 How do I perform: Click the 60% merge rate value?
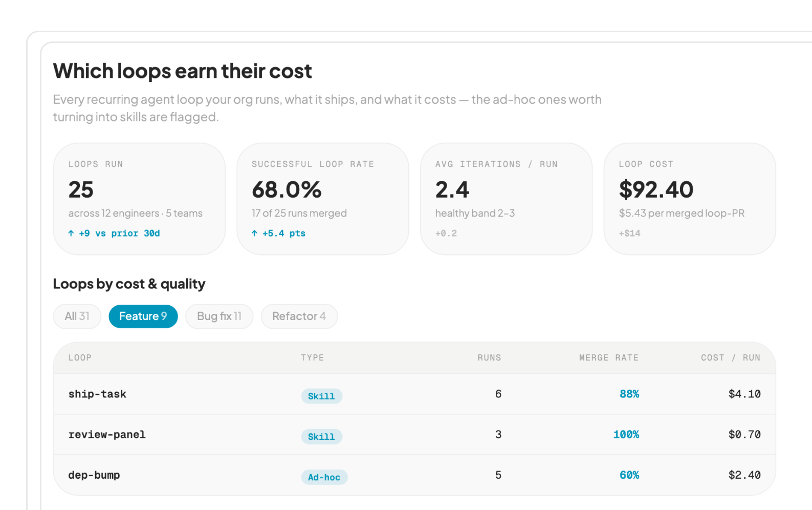629,475
